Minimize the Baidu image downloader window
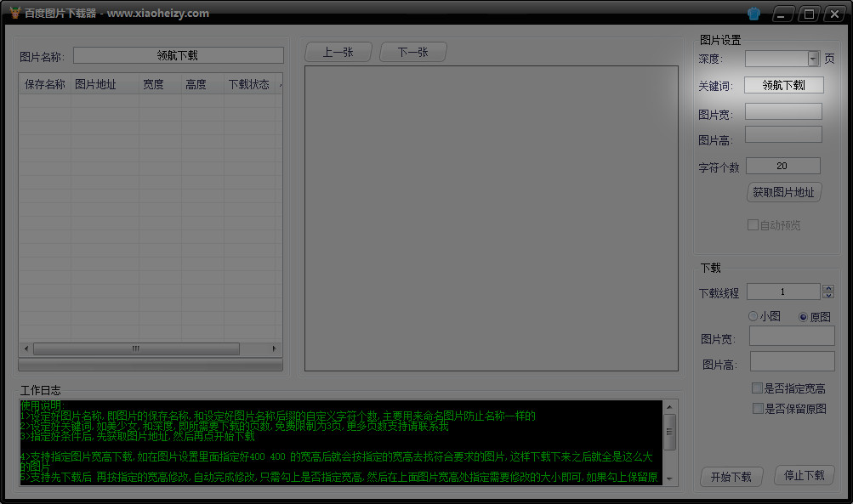 click(x=782, y=14)
